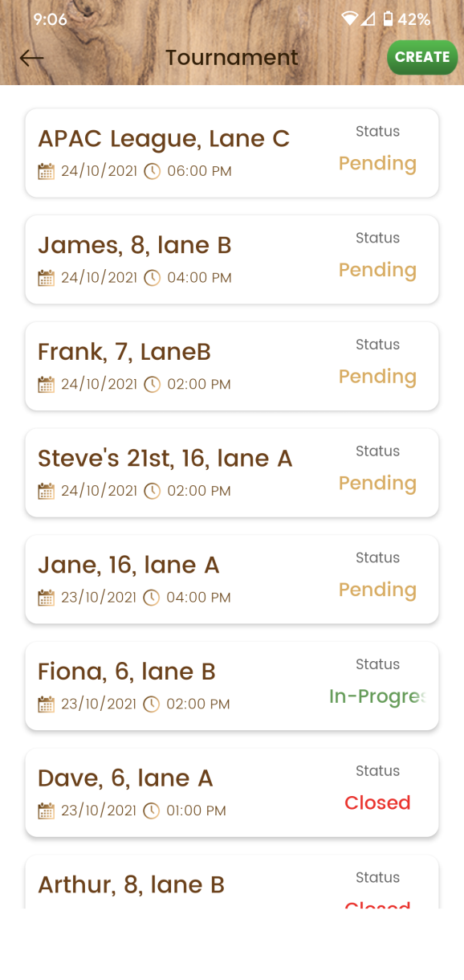The width and height of the screenshot is (464, 980).
Task: Click clock icon on Dave, 6, lane A
Action: (152, 811)
